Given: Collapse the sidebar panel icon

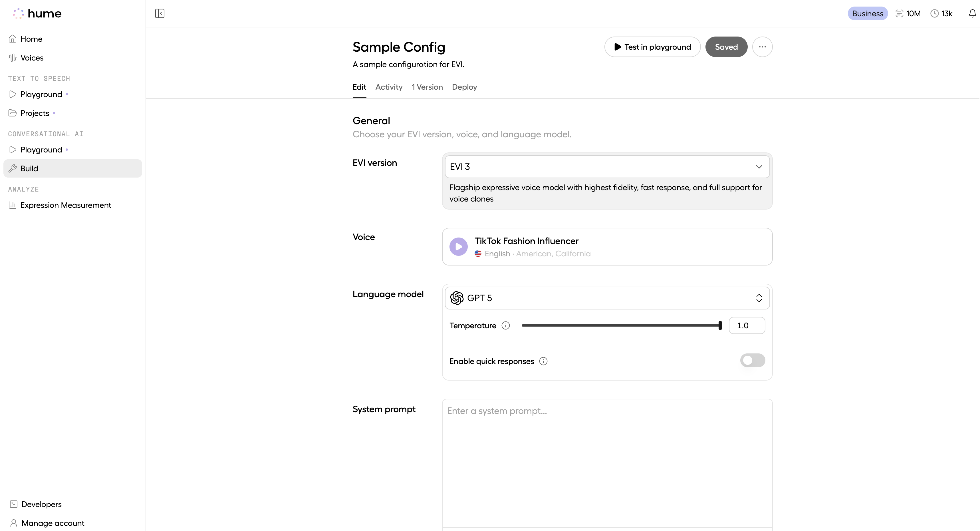Looking at the screenshot, I should pos(160,14).
